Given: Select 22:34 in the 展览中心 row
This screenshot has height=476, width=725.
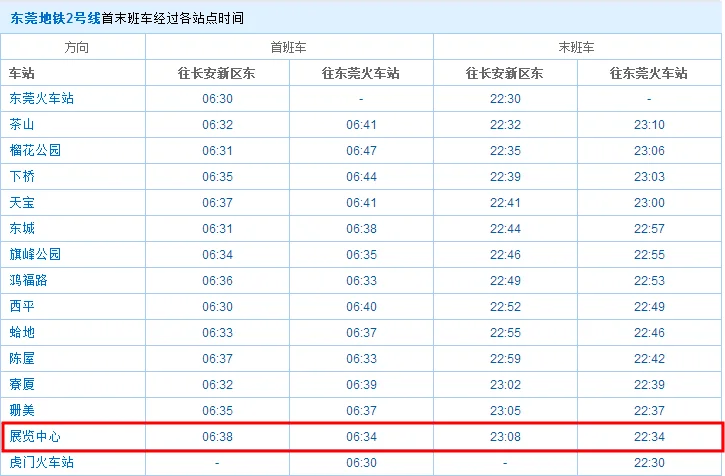Looking at the screenshot, I should pyautogui.click(x=649, y=437).
